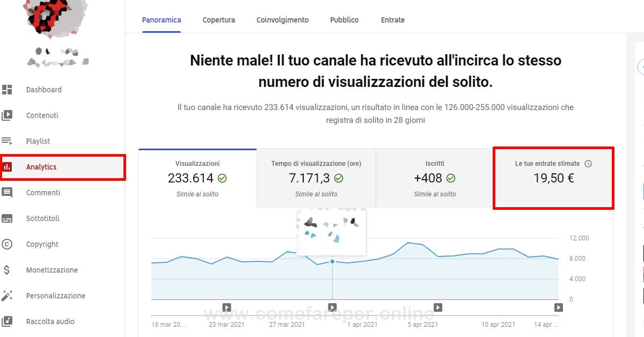Viewport: 644px width, 337px height.
Task: Open the video marker near 1 apr 2021
Action: pyautogui.click(x=333, y=307)
